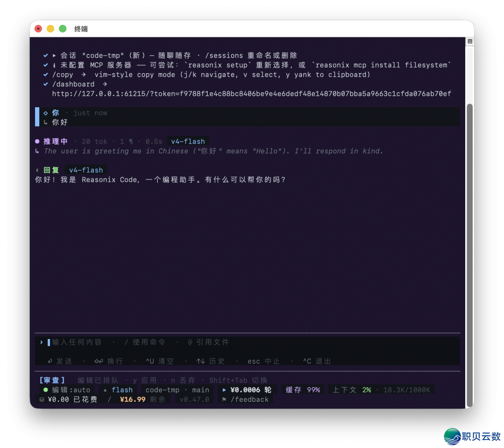Click the ¥0.00 已花费 spent text
Image resolution: width=504 pixels, height=448 pixels.
(72, 400)
